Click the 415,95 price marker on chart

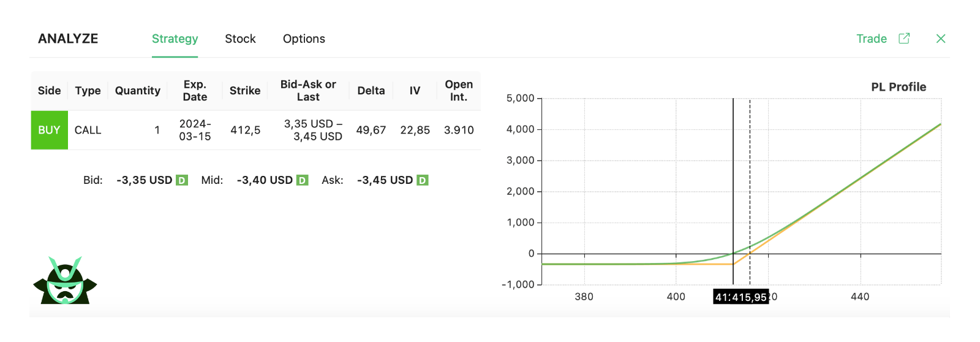pos(749,297)
